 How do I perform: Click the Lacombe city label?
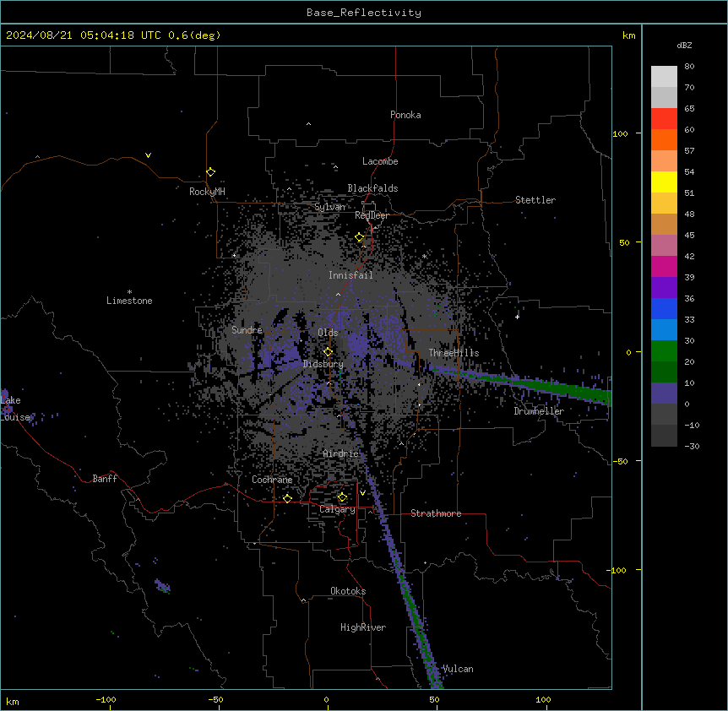(380, 161)
